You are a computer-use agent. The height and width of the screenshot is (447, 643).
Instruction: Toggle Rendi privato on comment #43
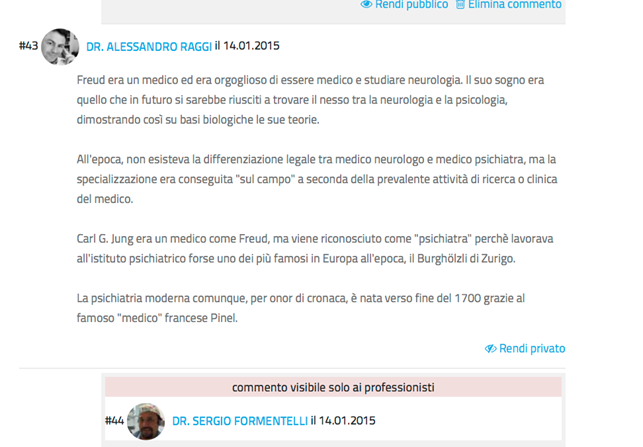click(x=525, y=349)
